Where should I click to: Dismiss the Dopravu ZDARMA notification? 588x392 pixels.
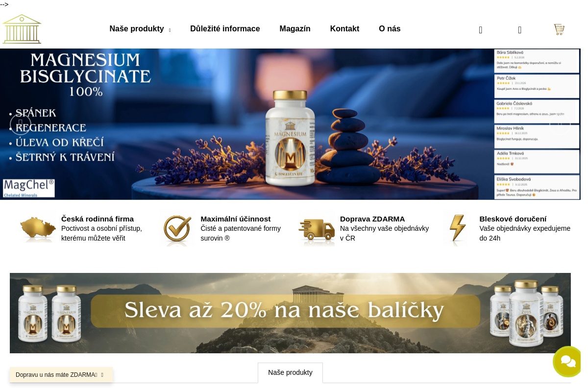pyautogui.click(x=102, y=375)
